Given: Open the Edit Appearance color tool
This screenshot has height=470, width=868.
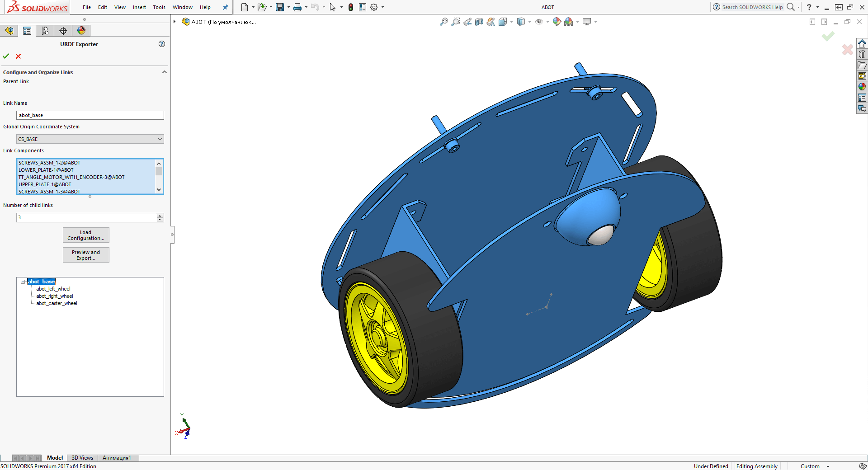Looking at the screenshot, I should pos(557,22).
